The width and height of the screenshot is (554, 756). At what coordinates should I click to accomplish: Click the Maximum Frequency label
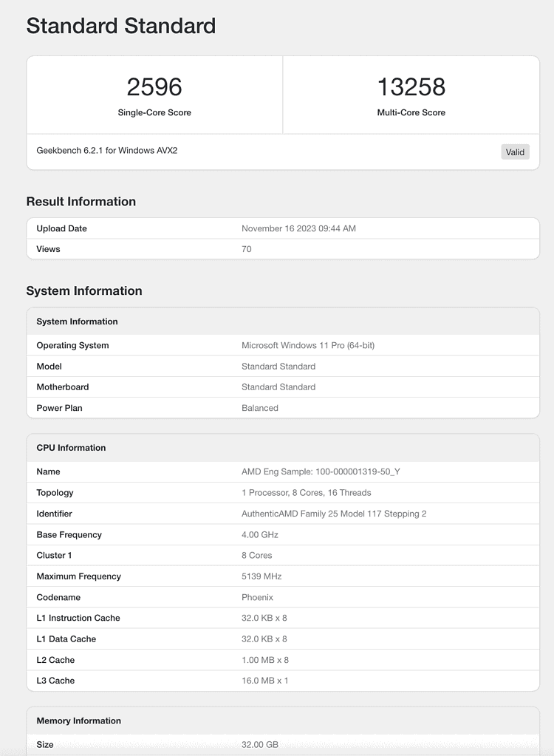(78, 576)
